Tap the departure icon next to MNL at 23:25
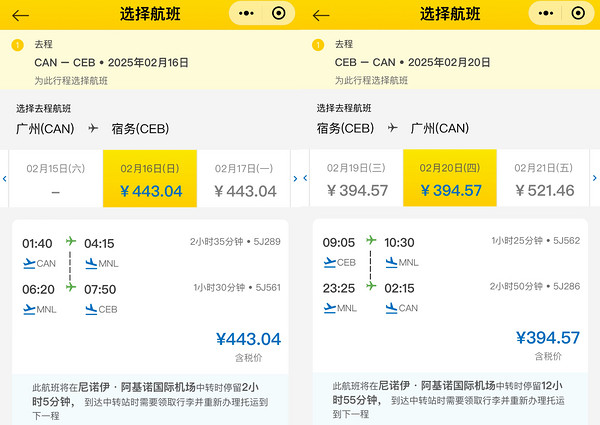 click(329, 308)
